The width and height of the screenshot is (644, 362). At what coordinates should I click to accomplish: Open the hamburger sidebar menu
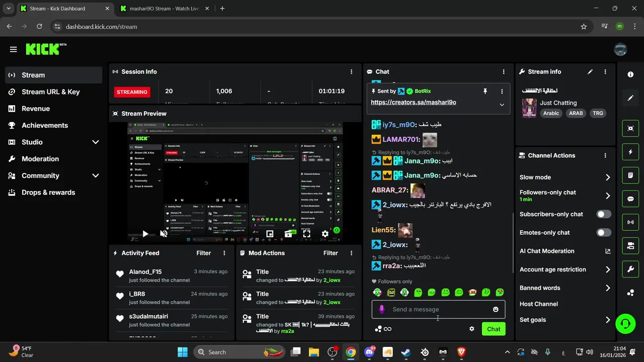tap(14, 49)
